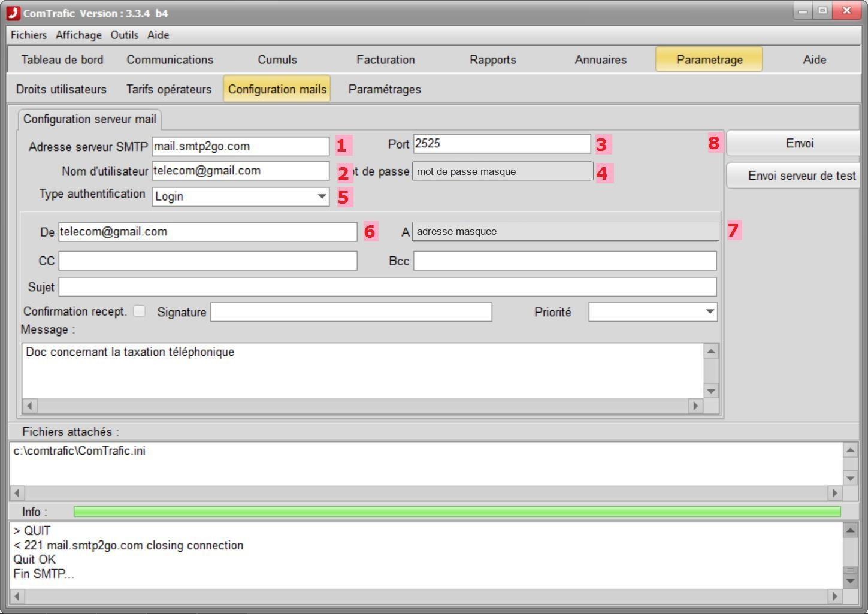Image resolution: width=868 pixels, height=614 pixels.
Task: Maximize the ComTrafic window
Action: [823, 11]
